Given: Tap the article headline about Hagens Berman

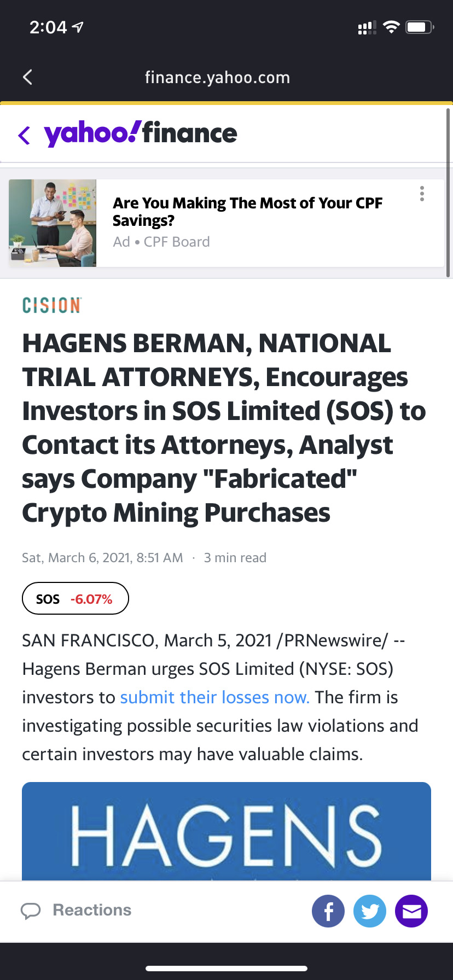Looking at the screenshot, I should pyautogui.click(x=224, y=428).
